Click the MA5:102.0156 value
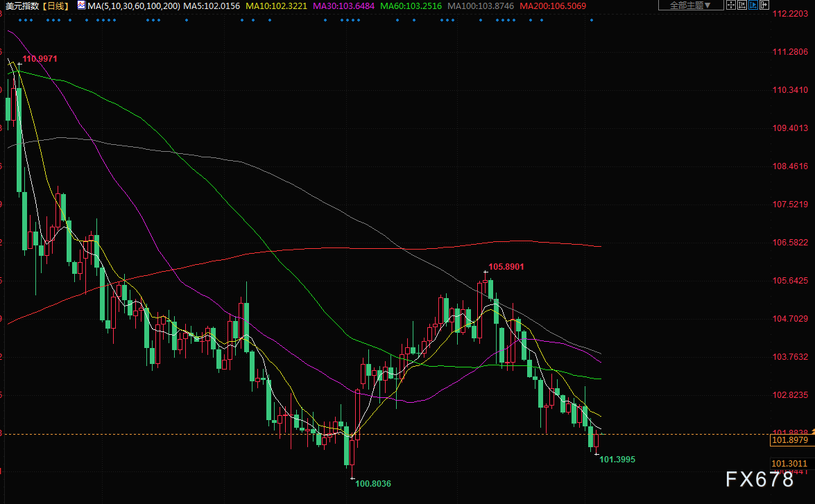 tap(212, 6)
